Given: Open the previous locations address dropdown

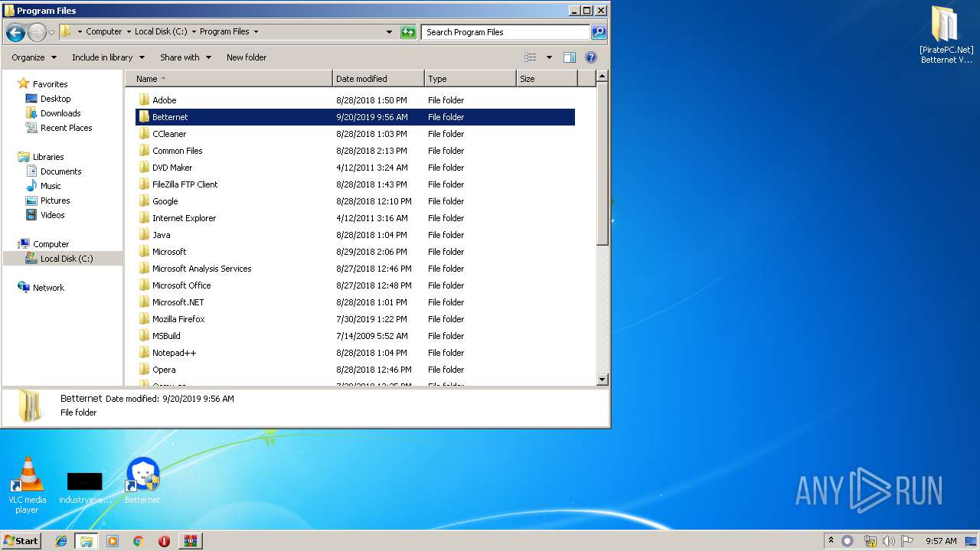Looking at the screenshot, I should point(389,32).
